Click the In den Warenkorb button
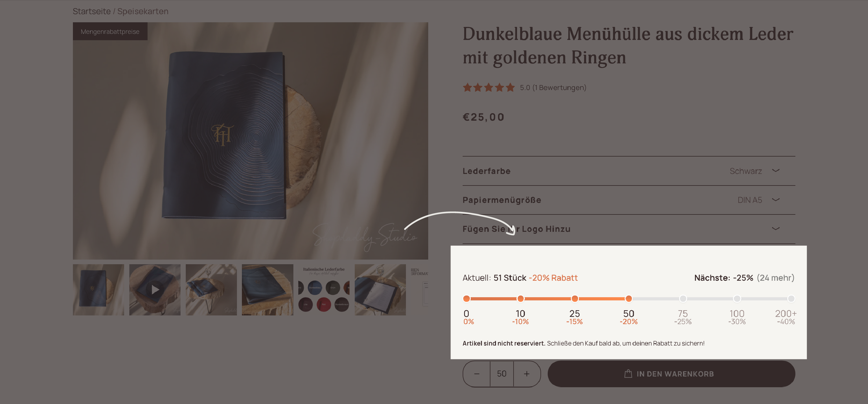Image resolution: width=868 pixels, height=404 pixels. 671,374
